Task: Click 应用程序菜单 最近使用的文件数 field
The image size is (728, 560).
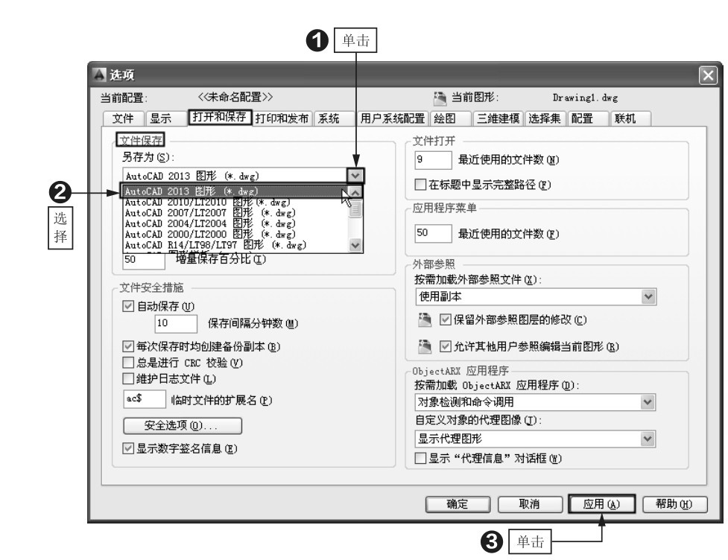Action: coord(433,233)
